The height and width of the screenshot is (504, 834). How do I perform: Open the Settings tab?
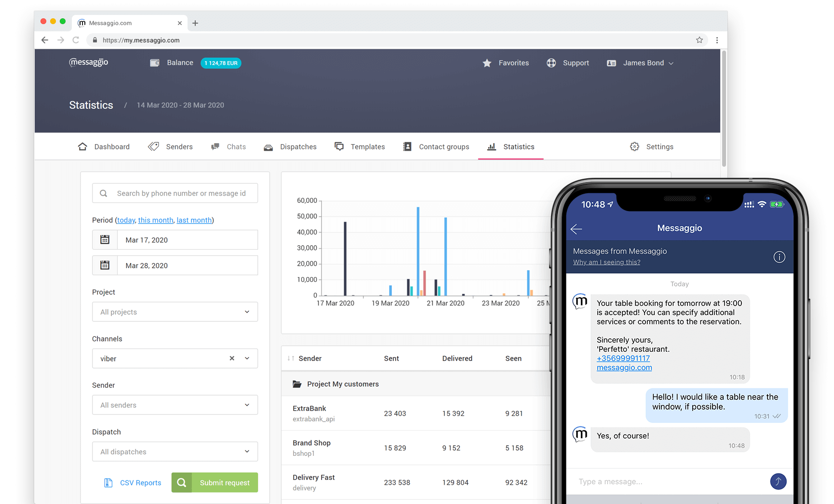click(652, 146)
